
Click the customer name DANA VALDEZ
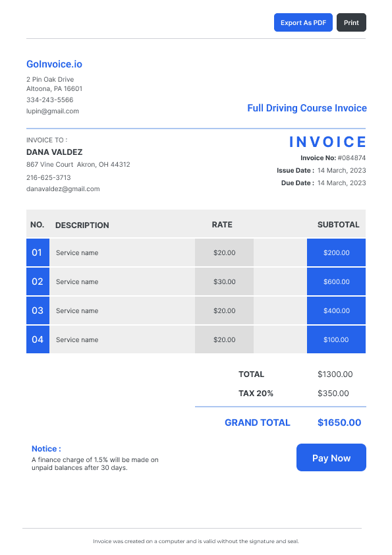[x=55, y=152]
